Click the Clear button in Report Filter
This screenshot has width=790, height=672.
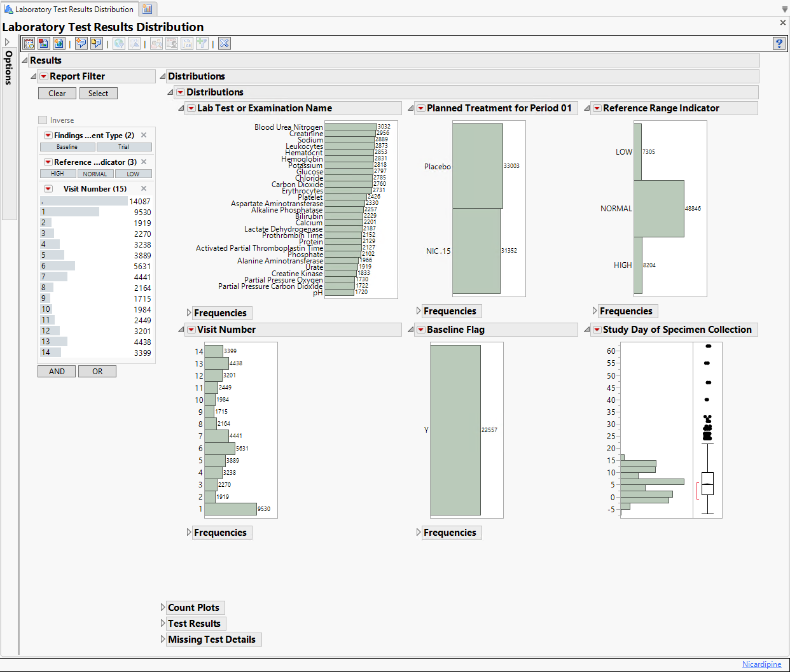pyautogui.click(x=57, y=94)
